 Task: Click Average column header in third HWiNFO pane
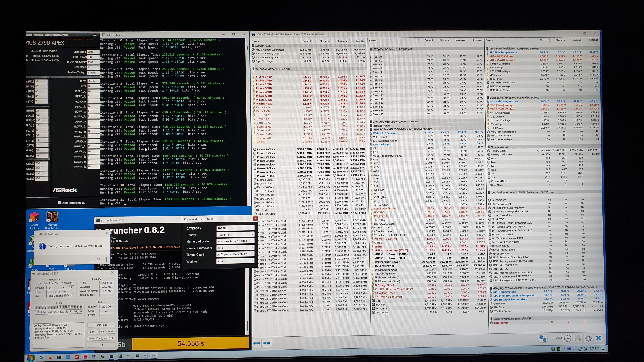click(x=593, y=40)
